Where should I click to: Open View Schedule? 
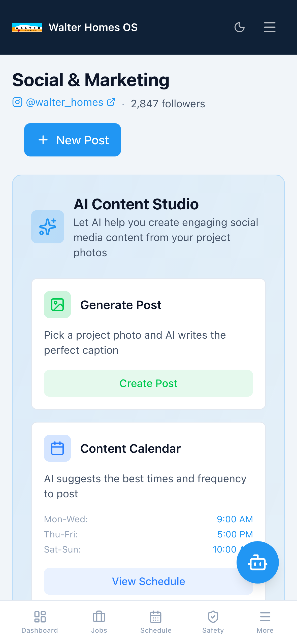pos(148,581)
